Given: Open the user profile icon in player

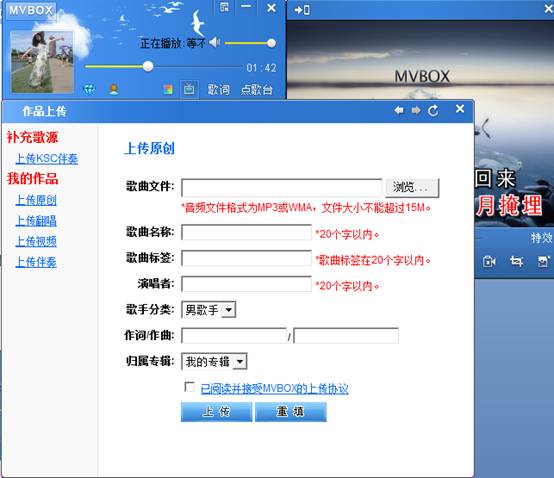Looking at the screenshot, I should [x=113, y=89].
